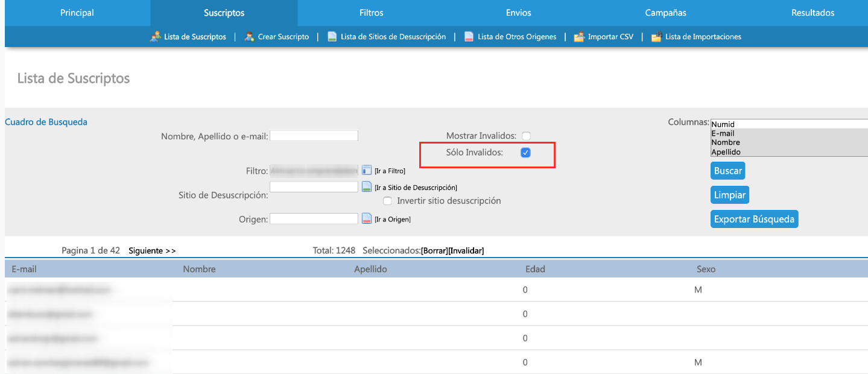This screenshot has height=374, width=868.
Task: Click the Importar CSV folder icon
Action: (x=579, y=37)
